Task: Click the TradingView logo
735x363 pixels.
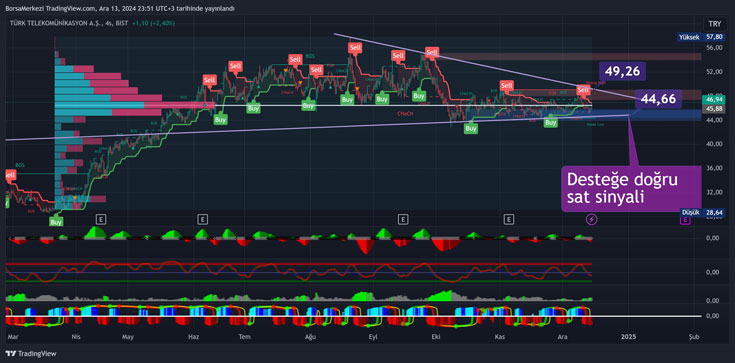Action: [30, 354]
